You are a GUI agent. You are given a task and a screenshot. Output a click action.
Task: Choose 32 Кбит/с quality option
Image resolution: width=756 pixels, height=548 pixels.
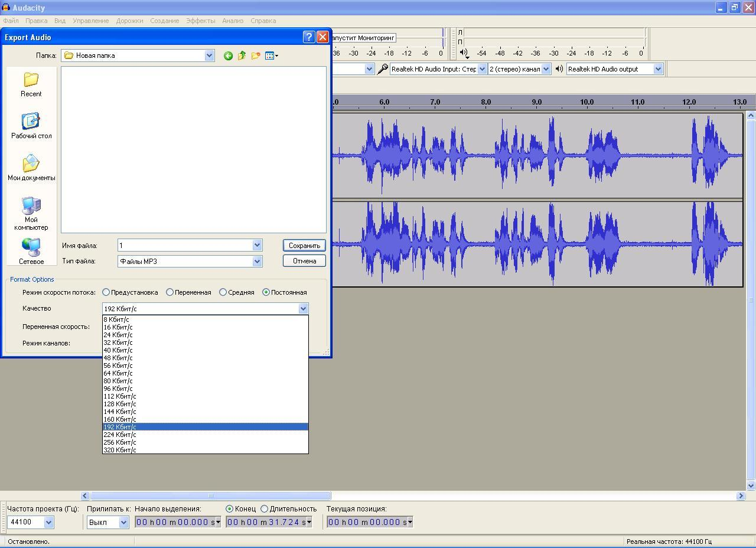coord(206,342)
